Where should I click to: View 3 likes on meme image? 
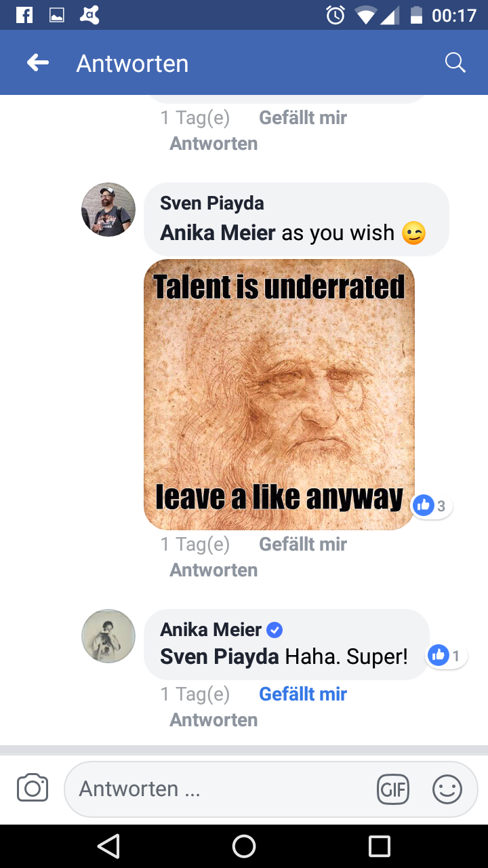[431, 505]
